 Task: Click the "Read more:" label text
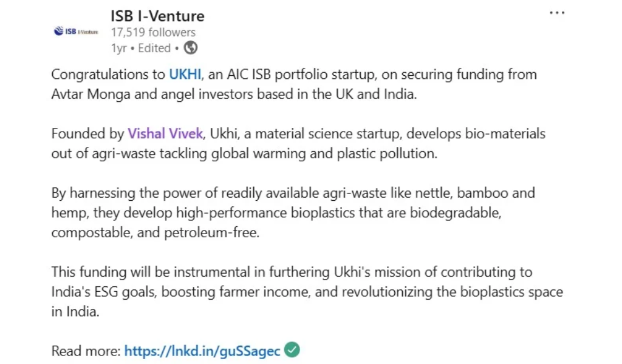(86, 351)
